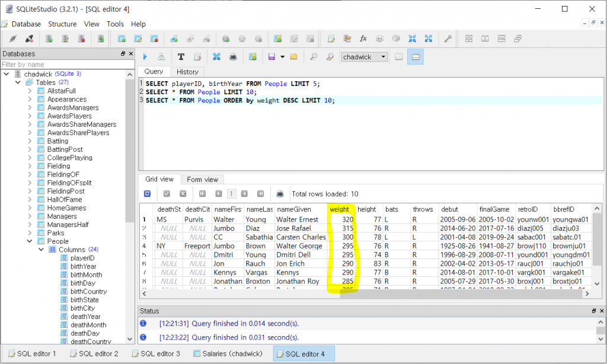Click the Delete the table icon
607x364 pixels.
click(x=154, y=39)
